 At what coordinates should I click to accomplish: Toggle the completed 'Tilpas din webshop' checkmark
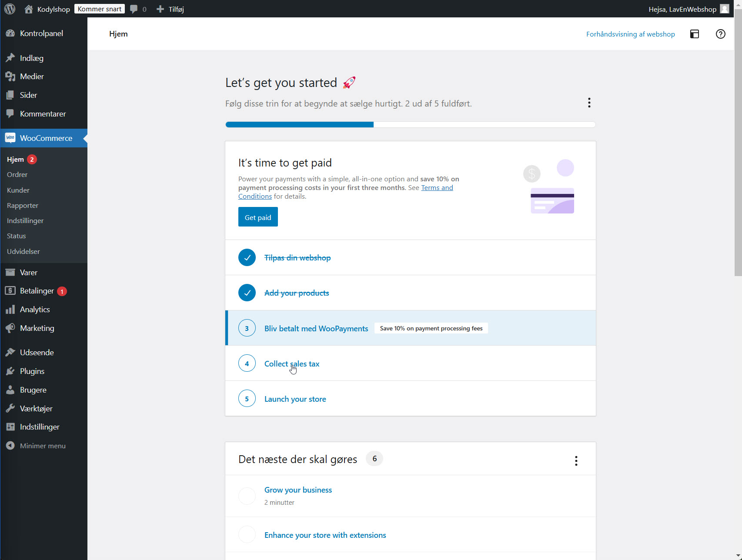(247, 258)
